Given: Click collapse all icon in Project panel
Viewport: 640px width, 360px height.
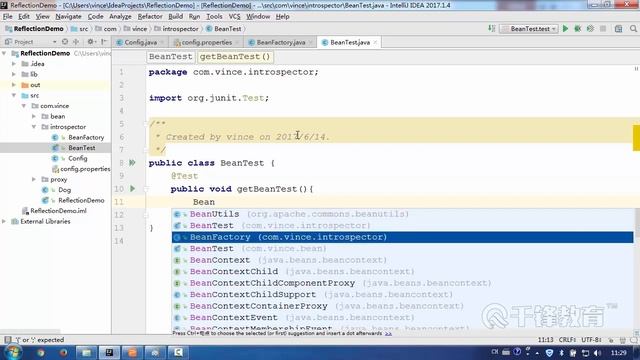Looking at the screenshot, I should (76, 42).
